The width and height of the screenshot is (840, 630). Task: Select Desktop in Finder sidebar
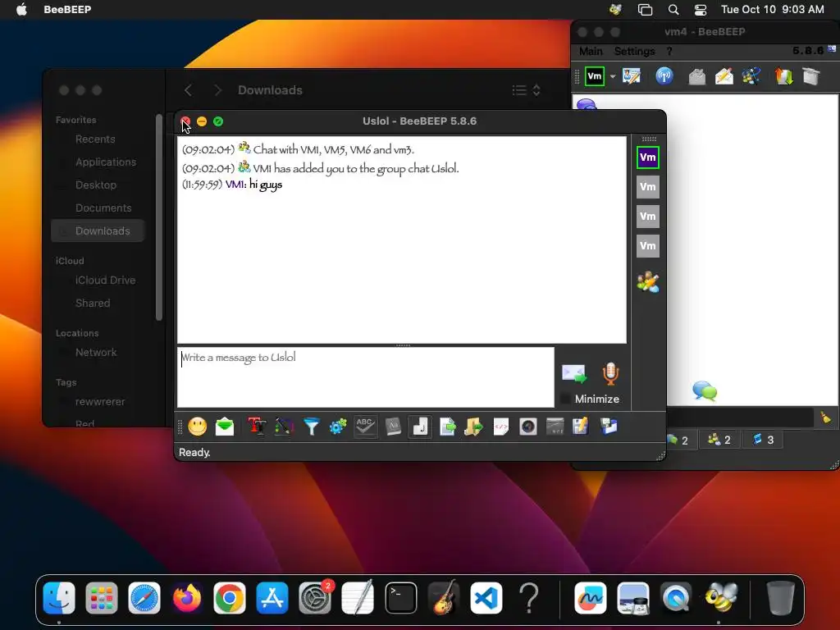[x=96, y=185]
